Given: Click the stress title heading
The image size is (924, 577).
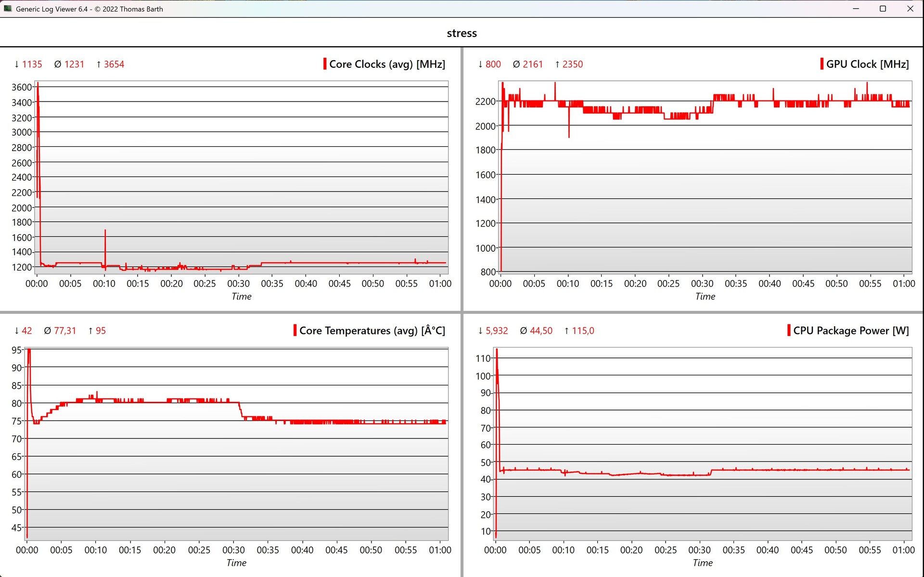Looking at the screenshot, I should coord(462,33).
